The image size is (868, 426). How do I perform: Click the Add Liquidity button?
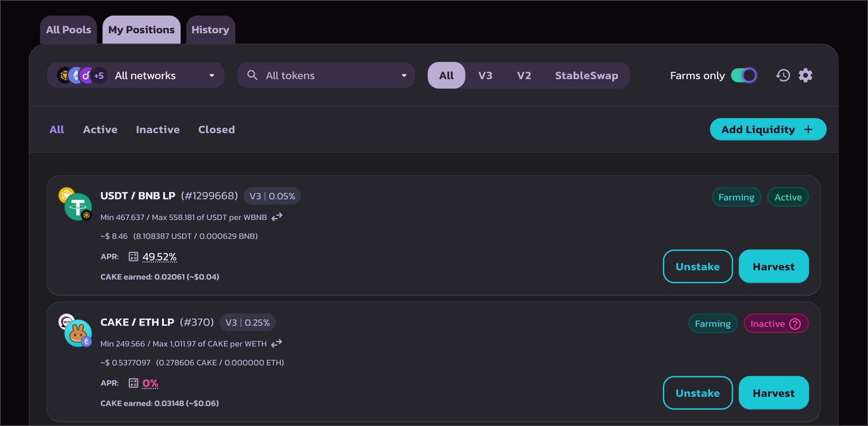pyautogui.click(x=768, y=129)
